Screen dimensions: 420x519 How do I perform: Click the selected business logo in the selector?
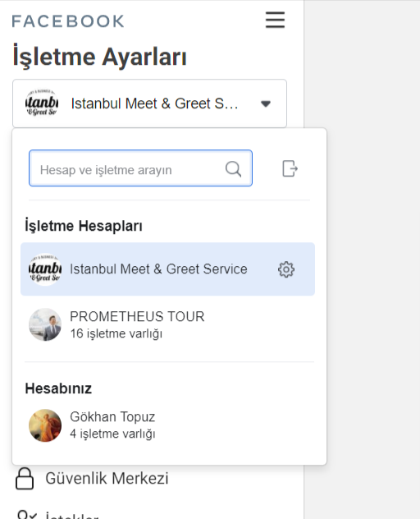42,103
